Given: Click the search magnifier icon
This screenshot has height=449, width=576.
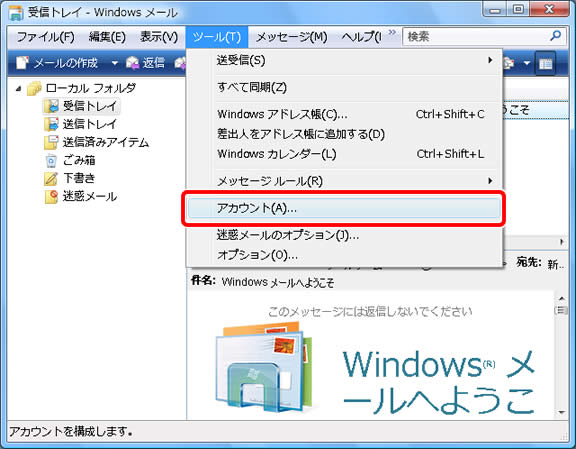Looking at the screenshot, I should click(x=555, y=36).
